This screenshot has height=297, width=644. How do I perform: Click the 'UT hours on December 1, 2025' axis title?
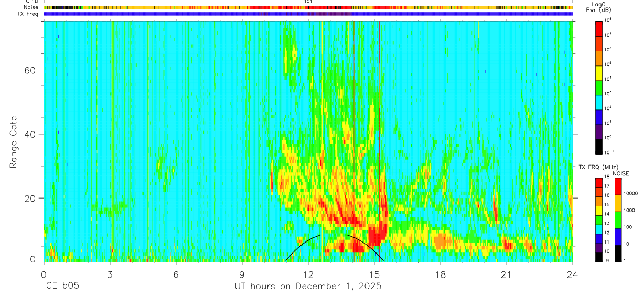(308, 287)
